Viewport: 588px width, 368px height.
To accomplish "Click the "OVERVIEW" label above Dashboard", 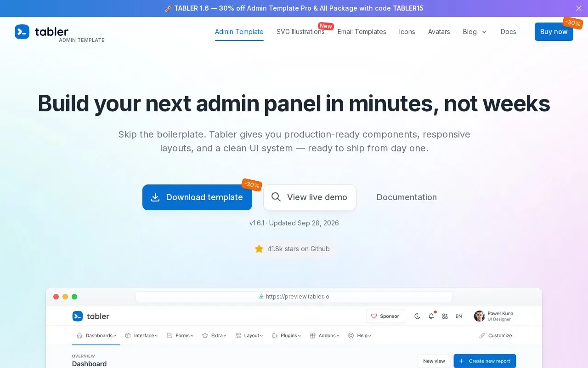I will [x=84, y=356].
